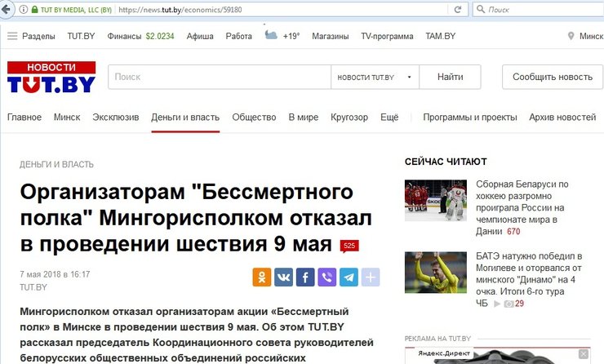The height and width of the screenshot is (364, 604).
Task: Share article via Telegram icon
Action: pyautogui.click(x=349, y=277)
